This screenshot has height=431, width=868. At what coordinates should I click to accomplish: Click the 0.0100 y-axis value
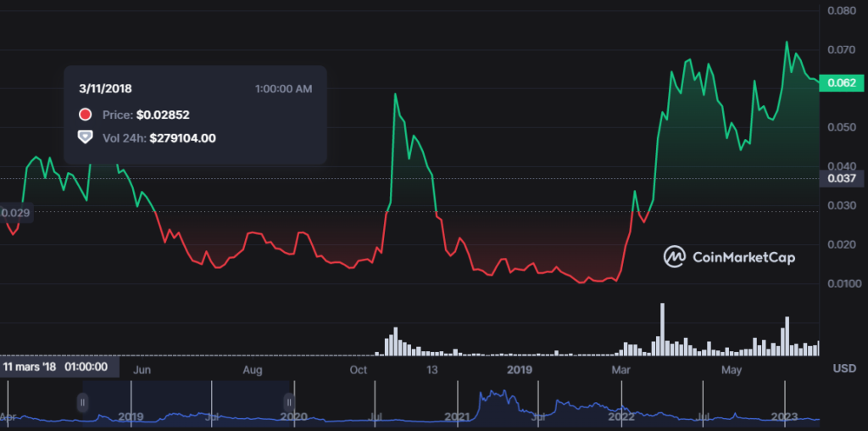click(x=843, y=284)
